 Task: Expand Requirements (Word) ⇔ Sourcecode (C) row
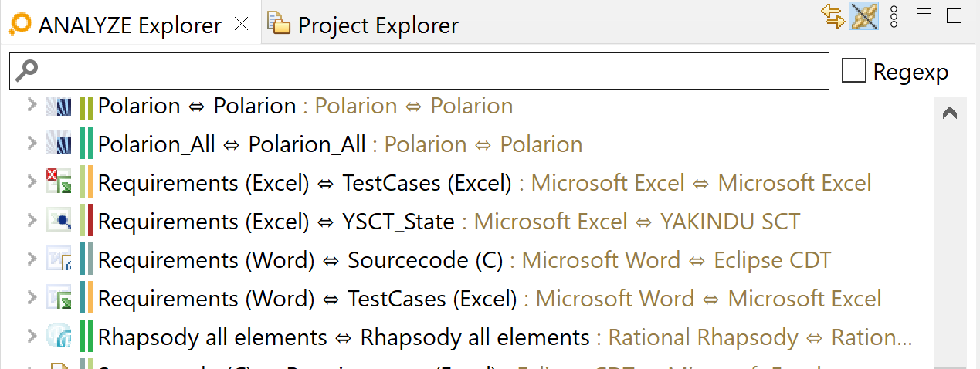(31, 259)
